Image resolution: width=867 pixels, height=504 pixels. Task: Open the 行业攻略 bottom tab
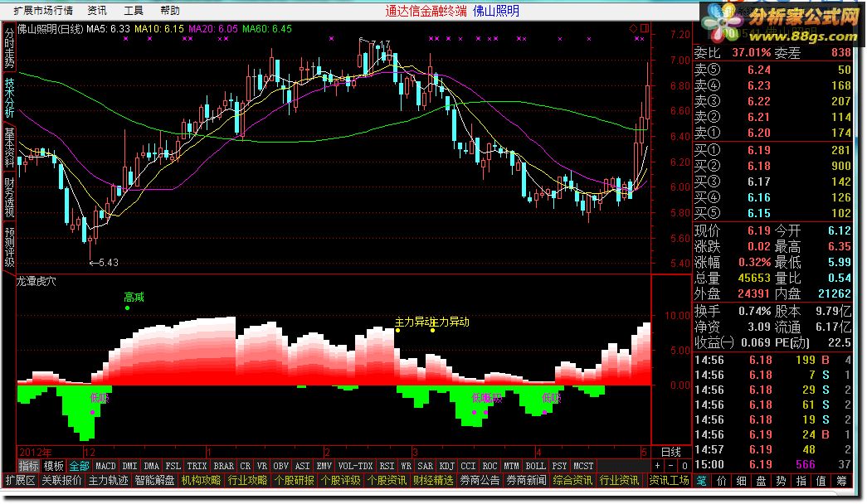(x=248, y=480)
